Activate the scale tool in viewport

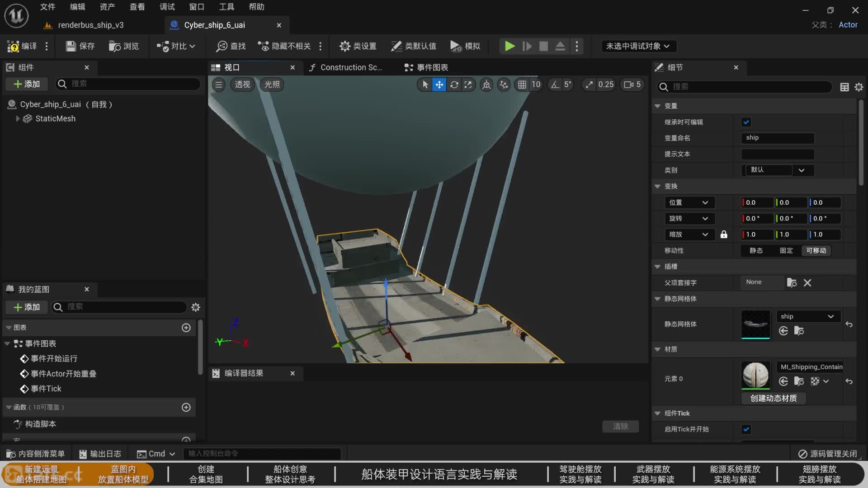pos(468,84)
